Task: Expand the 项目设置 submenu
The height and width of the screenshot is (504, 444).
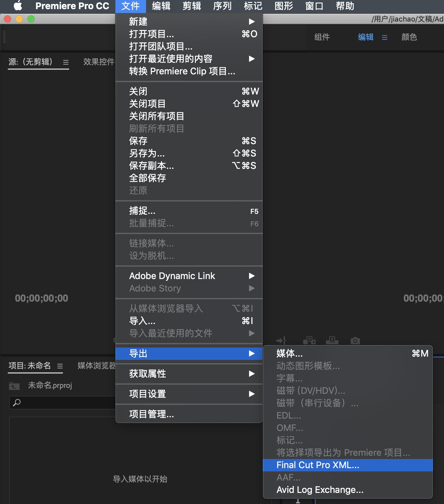Action: tap(189, 394)
